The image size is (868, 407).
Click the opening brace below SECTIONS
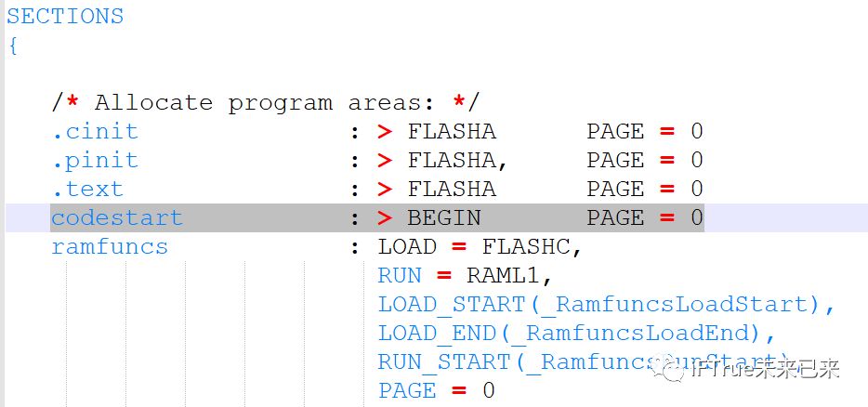13,46
